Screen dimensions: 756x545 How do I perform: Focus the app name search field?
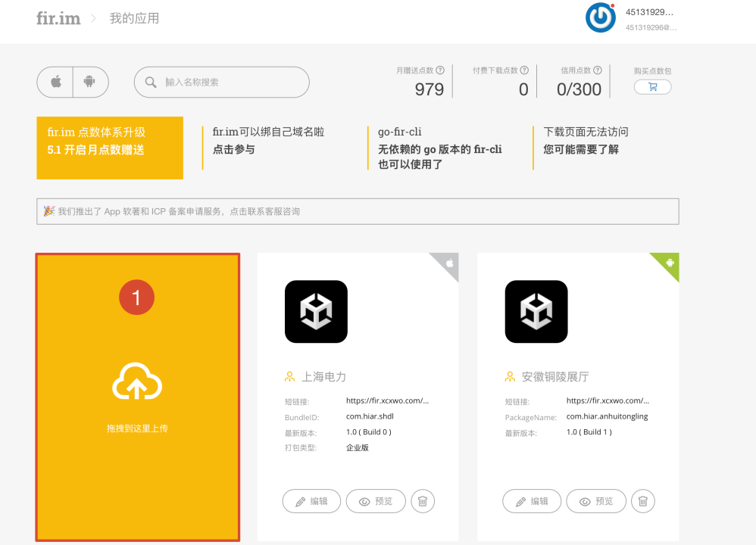tap(222, 83)
